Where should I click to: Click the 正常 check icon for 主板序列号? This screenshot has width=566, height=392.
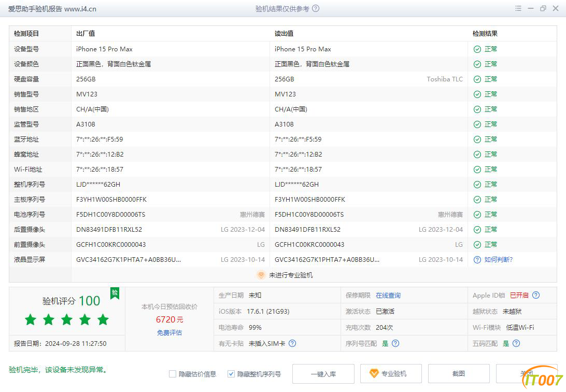pyautogui.click(x=477, y=200)
